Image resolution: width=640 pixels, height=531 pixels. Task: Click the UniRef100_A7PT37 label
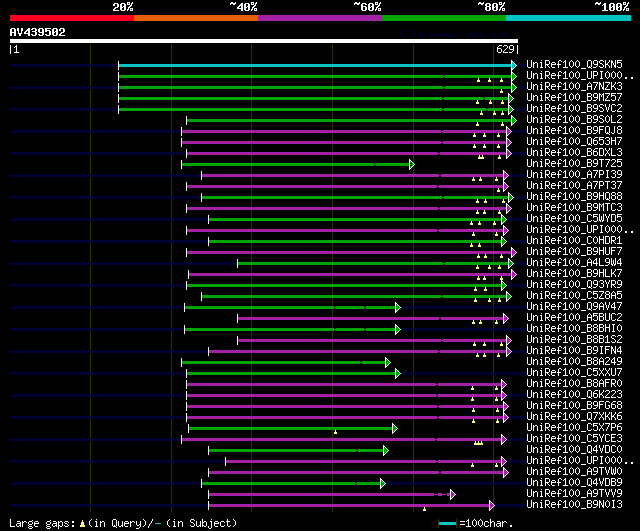[574, 185]
